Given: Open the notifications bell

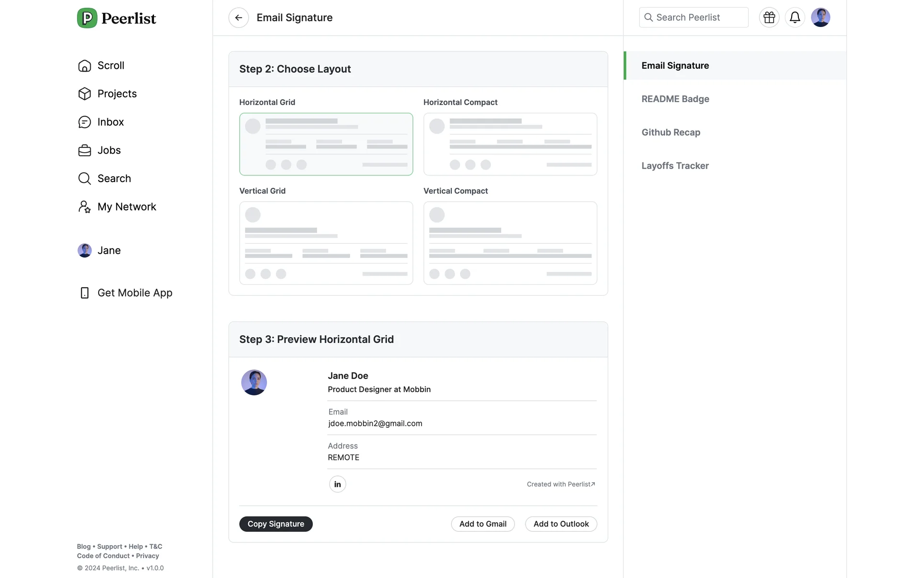Looking at the screenshot, I should (x=795, y=18).
